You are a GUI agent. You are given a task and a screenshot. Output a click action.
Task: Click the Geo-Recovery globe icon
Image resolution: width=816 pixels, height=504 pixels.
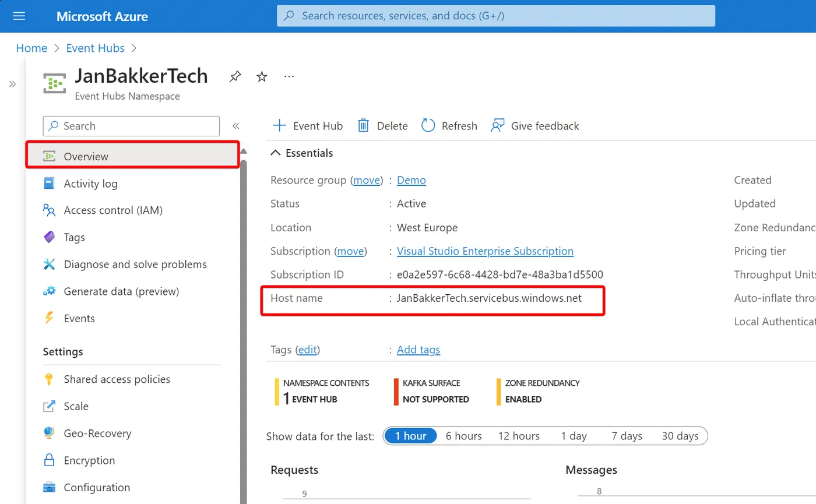(49, 433)
